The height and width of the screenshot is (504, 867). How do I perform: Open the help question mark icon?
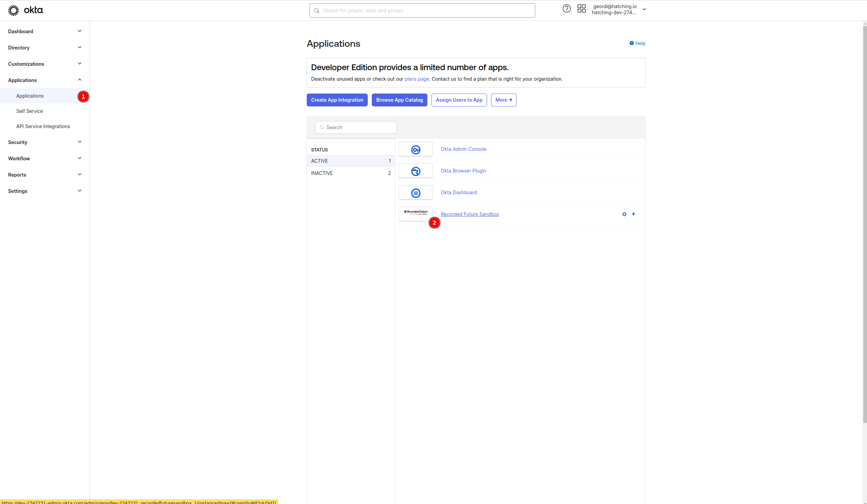tap(566, 9)
